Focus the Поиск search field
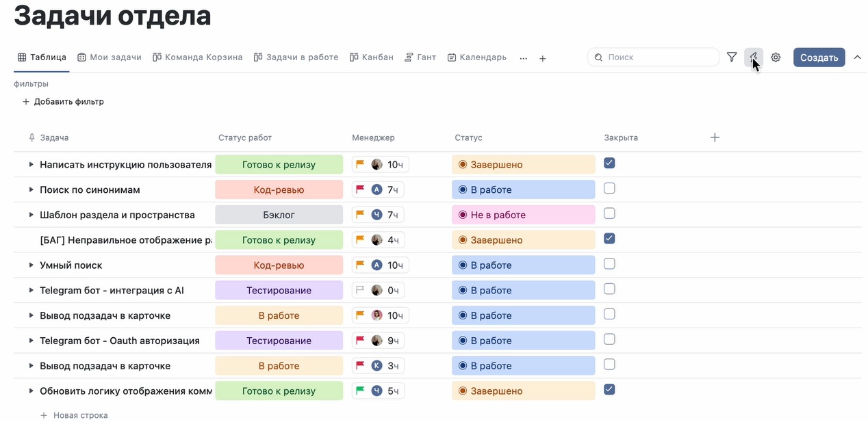 click(x=659, y=57)
